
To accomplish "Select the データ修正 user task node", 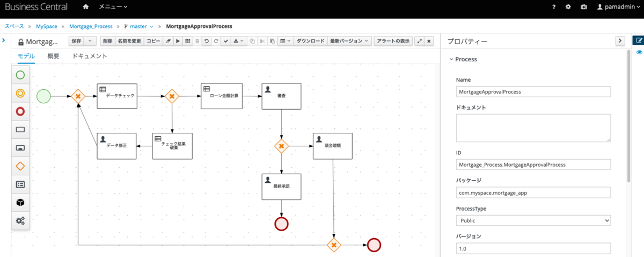I will click(116, 146).
